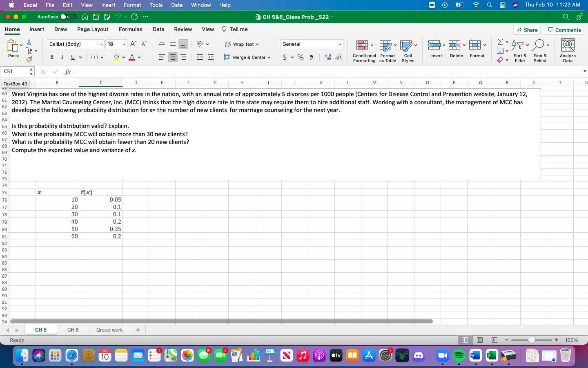Open the number format General dropdown
The image size is (588, 368).
[x=340, y=44]
